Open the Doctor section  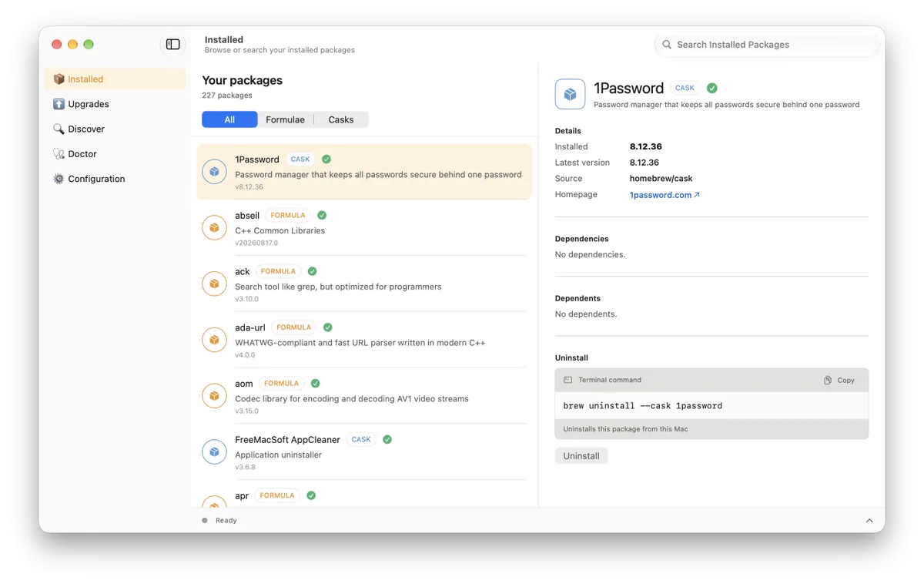(x=115, y=154)
